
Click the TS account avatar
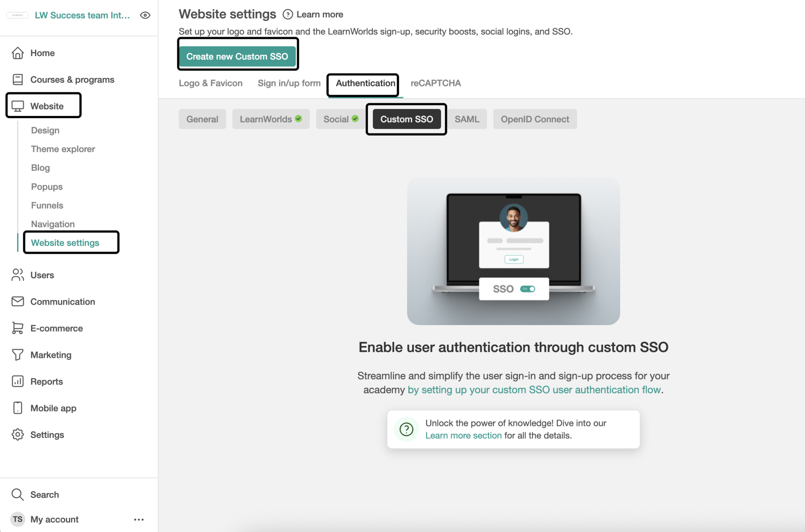[18, 519]
